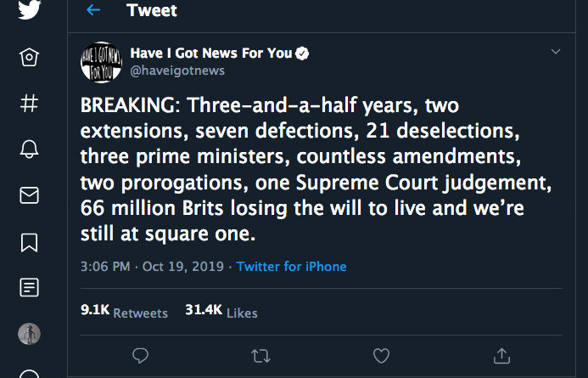This screenshot has width=588, height=378.
Task: Go back using the header arrow
Action: click(93, 10)
